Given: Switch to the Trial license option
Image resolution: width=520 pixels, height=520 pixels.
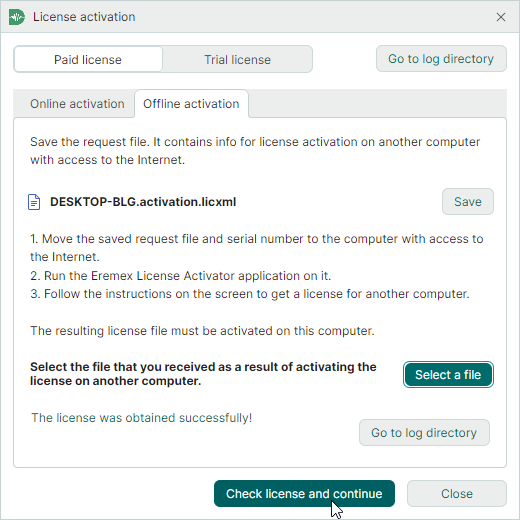Looking at the screenshot, I should 237,60.
